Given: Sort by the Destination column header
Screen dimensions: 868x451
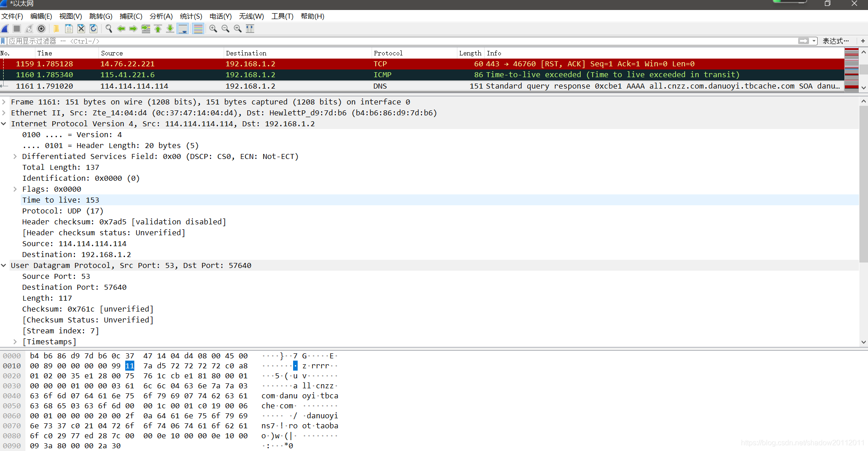Looking at the screenshot, I should 298,53.
